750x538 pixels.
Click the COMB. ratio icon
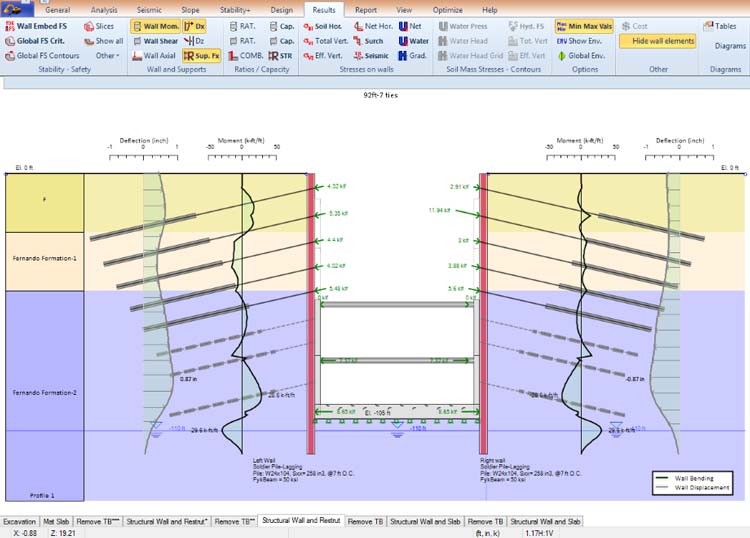250,56
